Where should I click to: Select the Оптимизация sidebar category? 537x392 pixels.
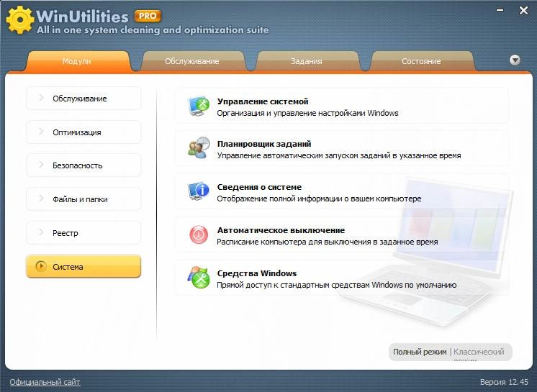click(x=84, y=132)
